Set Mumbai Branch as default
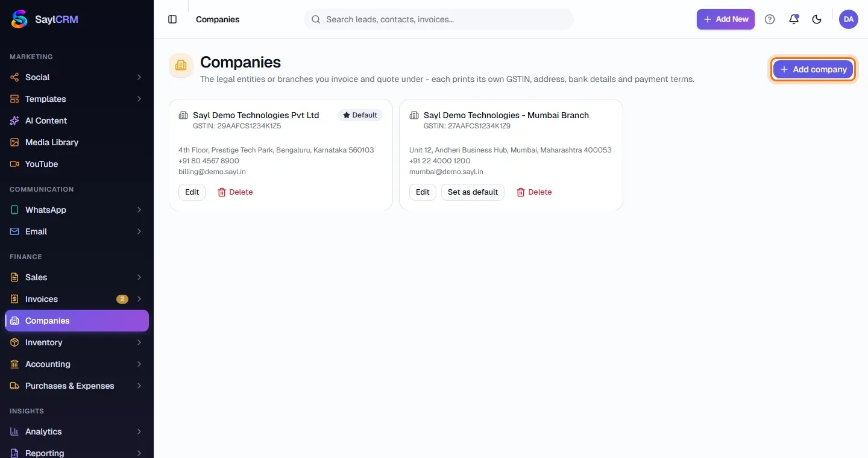This screenshot has width=868, height=458. point(473,192)
